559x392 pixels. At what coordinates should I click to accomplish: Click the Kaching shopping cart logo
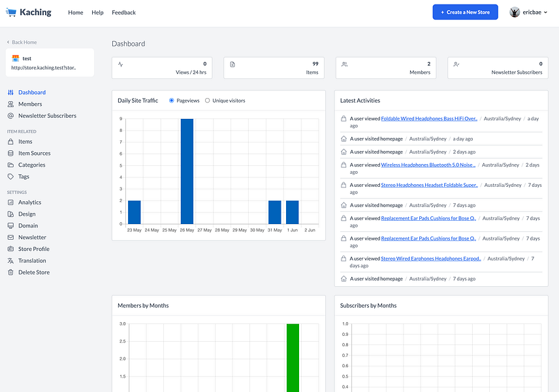[11, 12]
